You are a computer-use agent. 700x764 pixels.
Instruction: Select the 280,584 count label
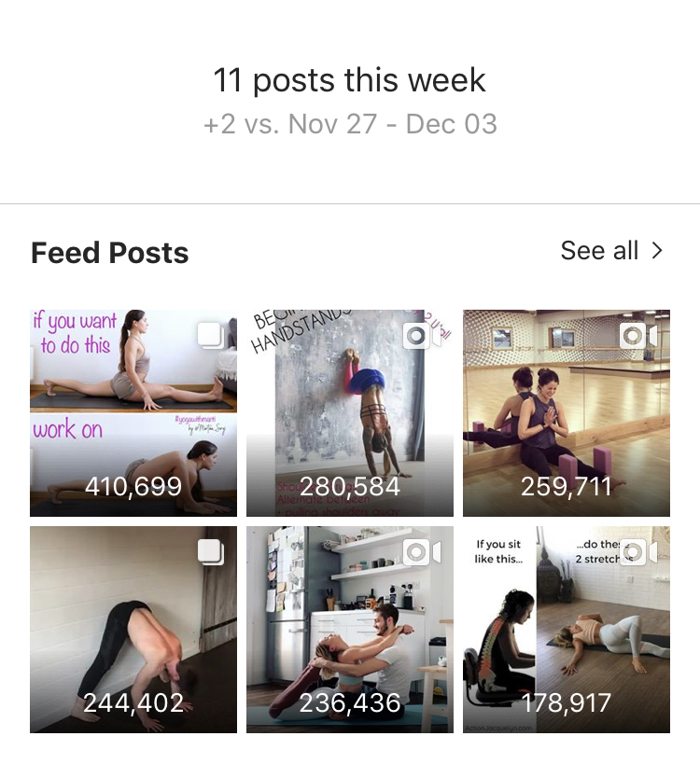(x=349, y=486)
